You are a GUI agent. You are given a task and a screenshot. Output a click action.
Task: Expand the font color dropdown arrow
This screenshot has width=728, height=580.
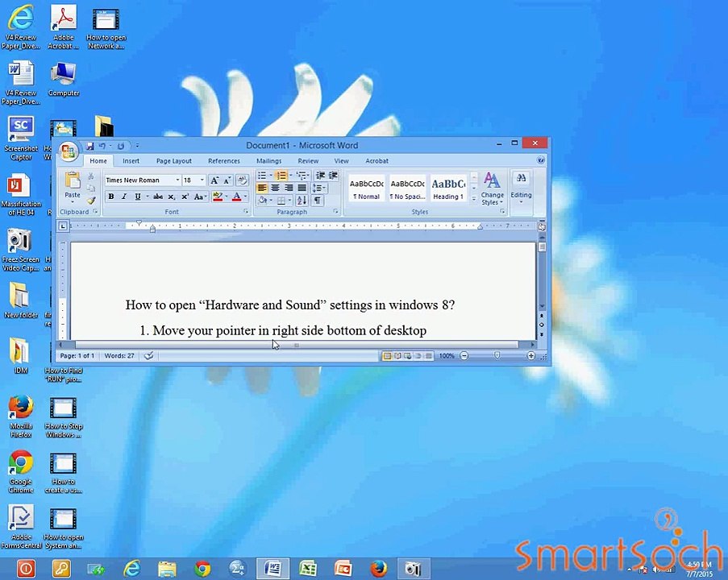coord(245,197)
